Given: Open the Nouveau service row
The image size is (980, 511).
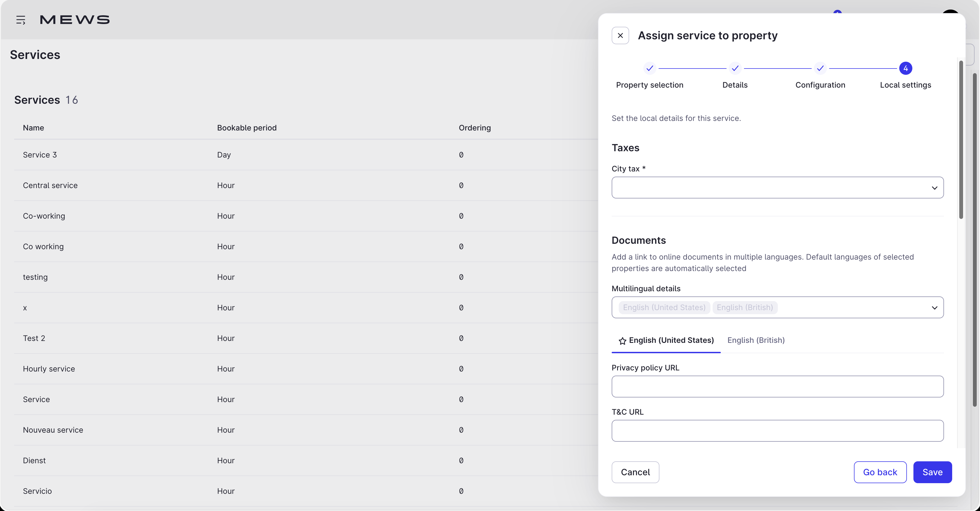Looking at the screenshot, I should [x=306, y=430].
